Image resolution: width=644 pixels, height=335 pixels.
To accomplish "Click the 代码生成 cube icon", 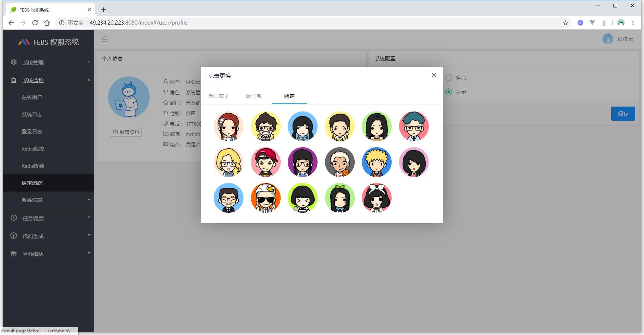I will pos(14,236).
